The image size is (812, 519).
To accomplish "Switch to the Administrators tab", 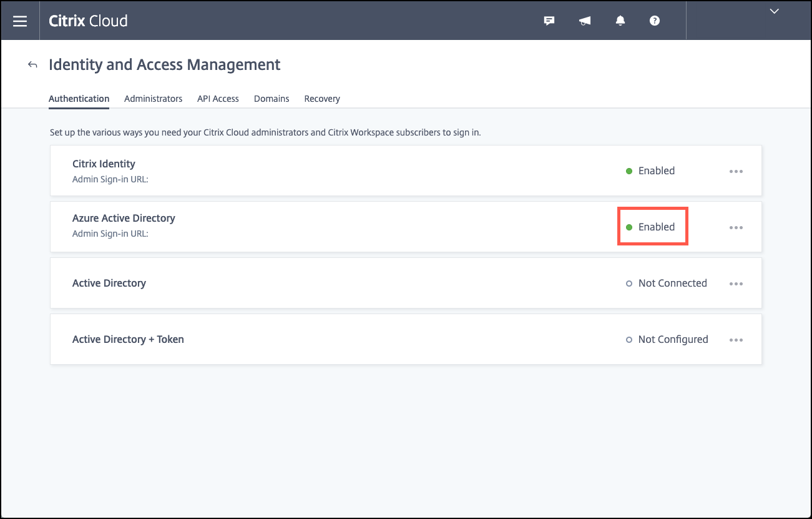I will [153, 99].
